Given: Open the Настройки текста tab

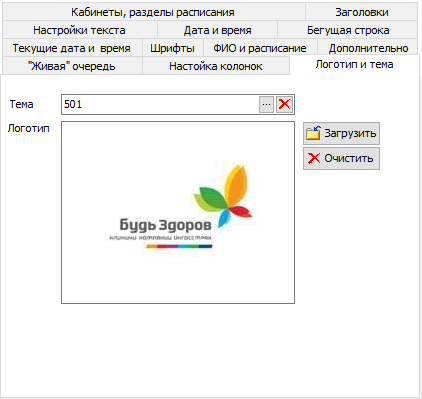Looking at the screenshot, I should click(x=80, y=30).
